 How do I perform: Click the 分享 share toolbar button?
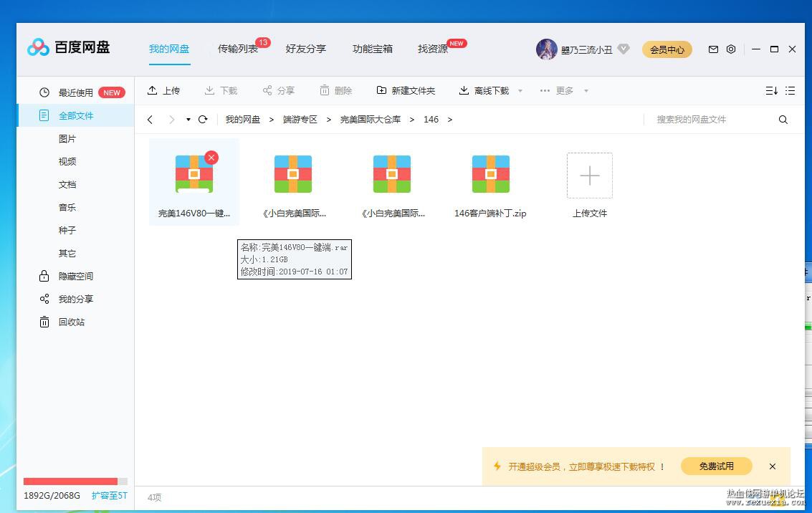[x=278, y=90]
